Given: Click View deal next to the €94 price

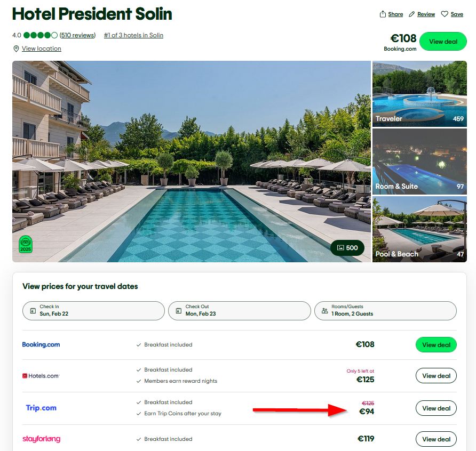Looking at the screenshot, I should [x=436, y=408].
